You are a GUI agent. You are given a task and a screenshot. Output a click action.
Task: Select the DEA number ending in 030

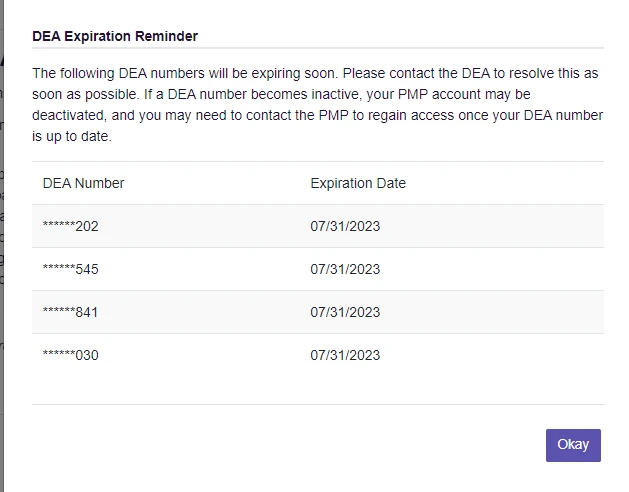[x=71, y=355]
